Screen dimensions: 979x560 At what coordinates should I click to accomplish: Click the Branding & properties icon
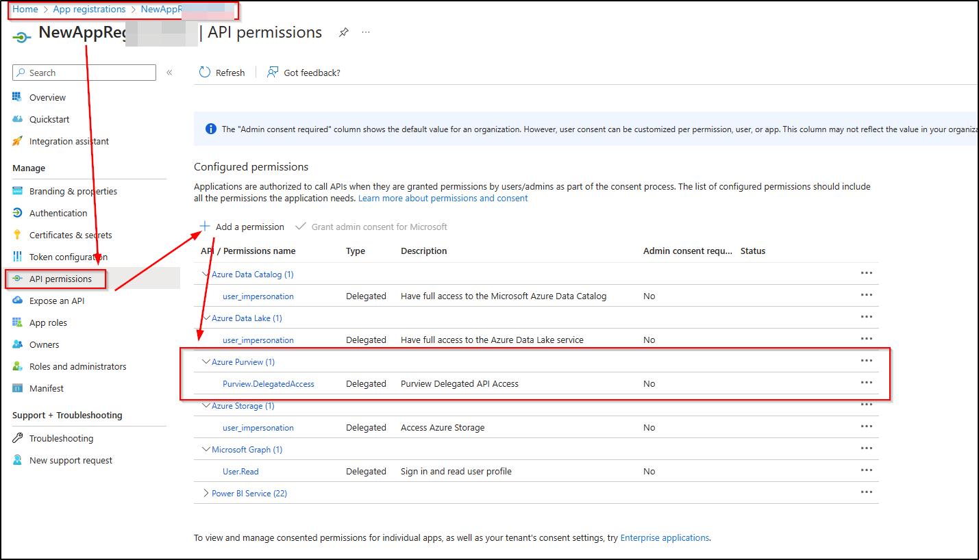(x=18, y=191)
